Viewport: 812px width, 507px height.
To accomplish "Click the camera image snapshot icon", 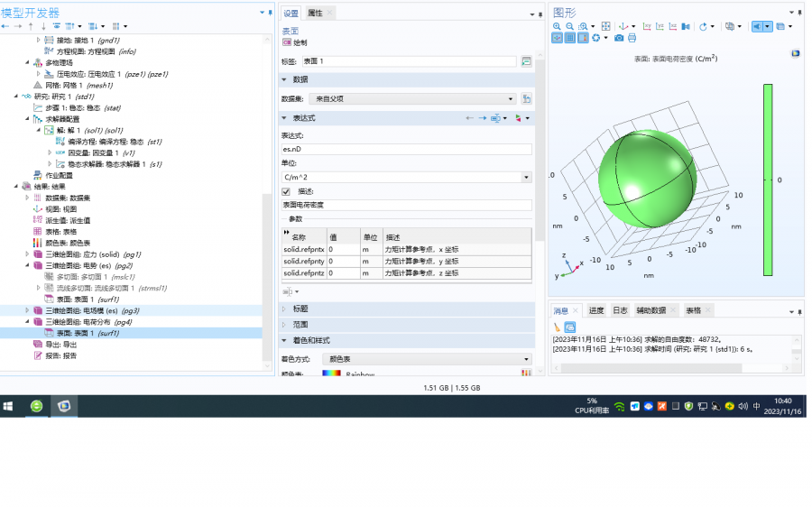I will [619, 38].
